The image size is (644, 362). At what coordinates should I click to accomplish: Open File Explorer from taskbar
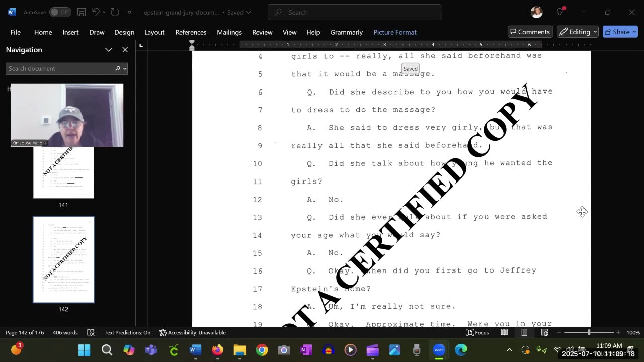239,350
